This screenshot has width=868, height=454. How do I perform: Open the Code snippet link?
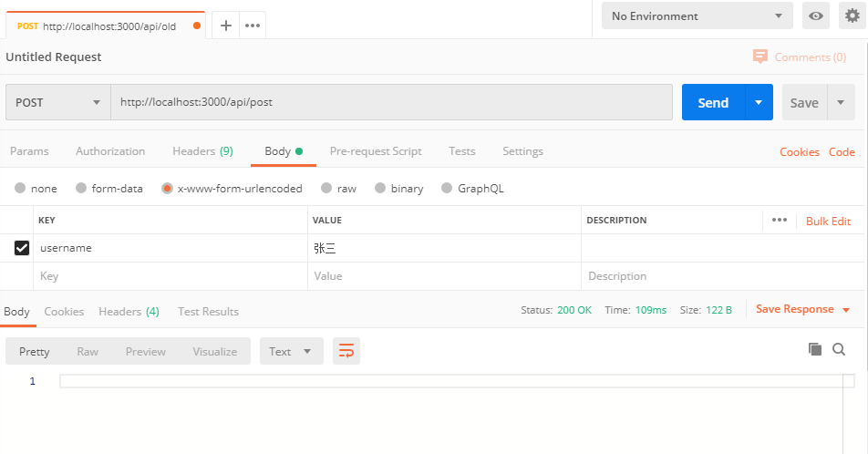tap(842, 151)
